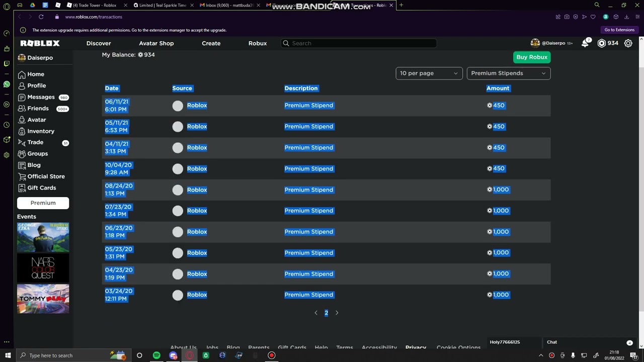This screenshot has height=362, width=644.
Task: Click the Go to Extensions button
Action: coord(619,30)
